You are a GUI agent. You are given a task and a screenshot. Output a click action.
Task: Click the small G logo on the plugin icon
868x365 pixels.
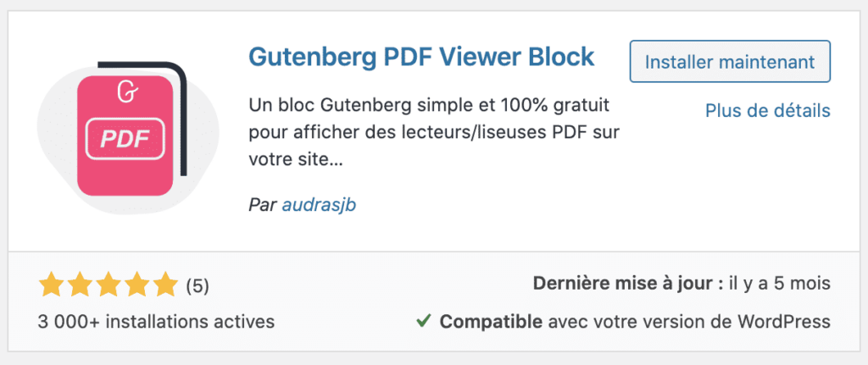(x=125, y=91)
